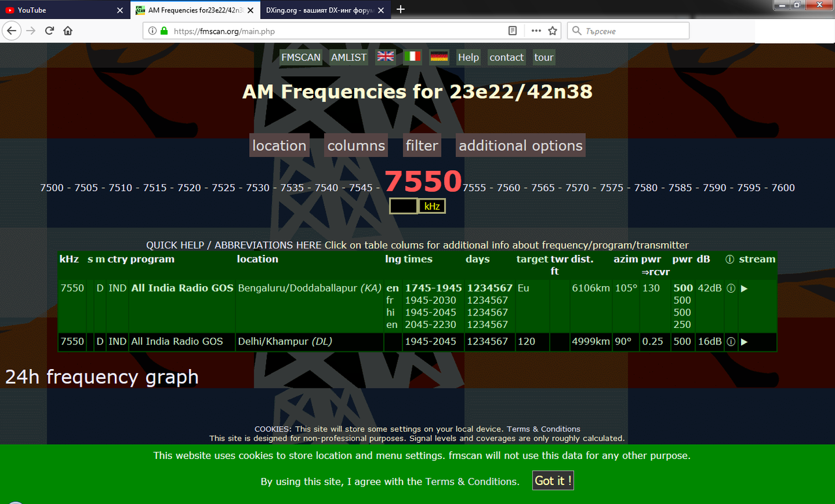Toggle reader view icon in address bar
Viewport: 835px width, 504px height.
tap(513, 31)
